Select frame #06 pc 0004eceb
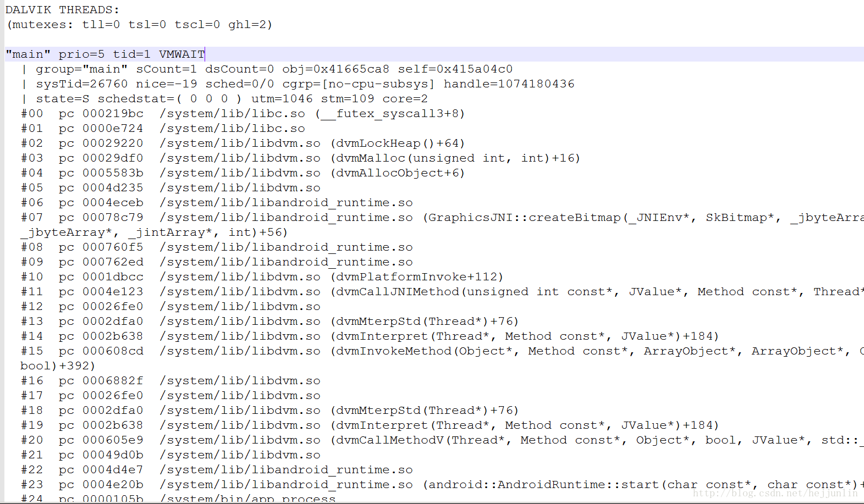This screenshot has width=864, height=504. [x=217, y=203]
